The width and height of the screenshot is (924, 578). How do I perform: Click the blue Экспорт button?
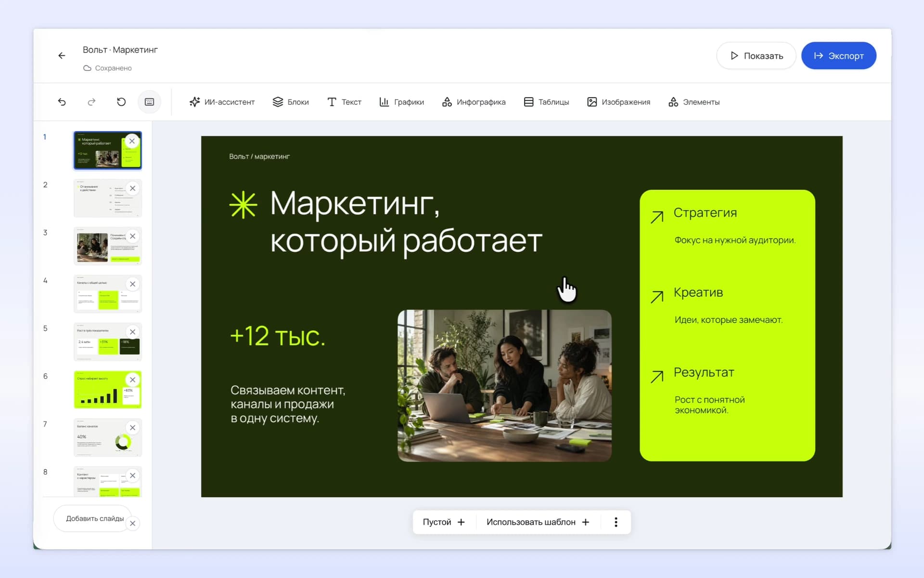pyautogui.click(x=838, y=55)
